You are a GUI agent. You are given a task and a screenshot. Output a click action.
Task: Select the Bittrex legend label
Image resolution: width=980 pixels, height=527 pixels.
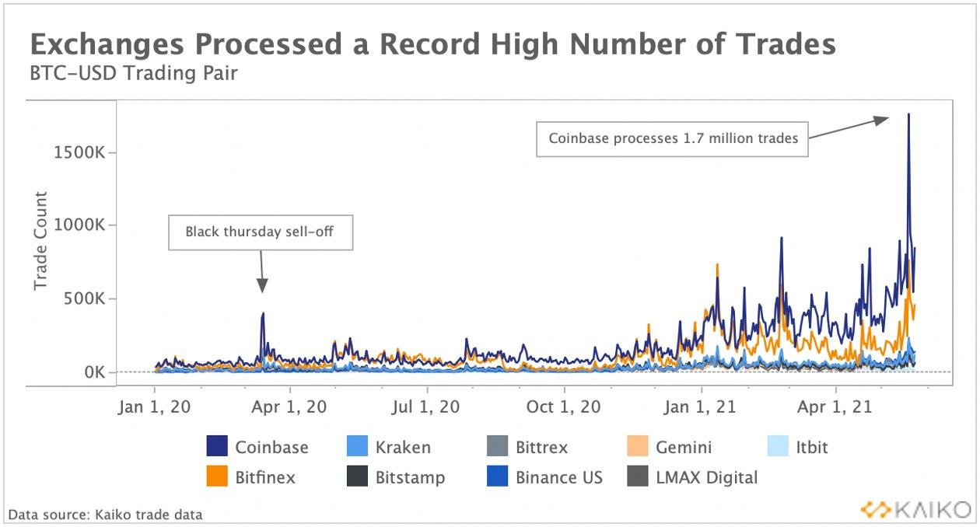[x=541, y=448]
